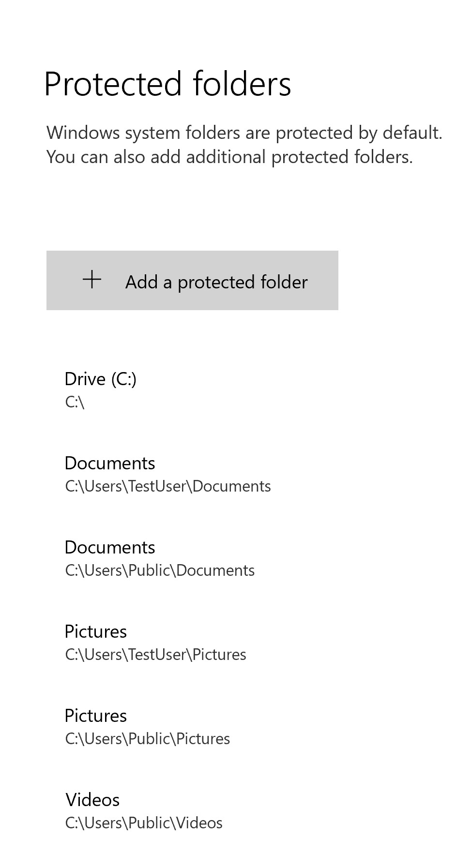Select the second Documents entry title
The width and height of the screenshot is (456, 868).
pyautogui.click(x=110, y=547)
